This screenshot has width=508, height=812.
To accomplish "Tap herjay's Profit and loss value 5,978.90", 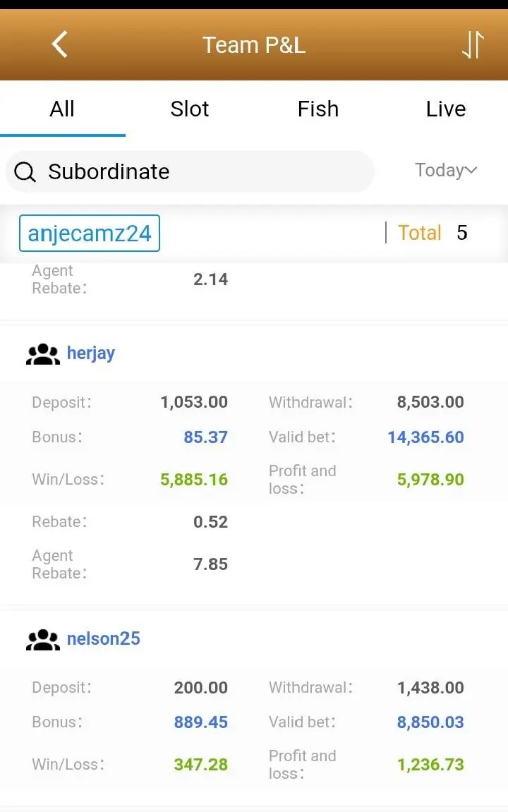I will (x=430, y=480).
